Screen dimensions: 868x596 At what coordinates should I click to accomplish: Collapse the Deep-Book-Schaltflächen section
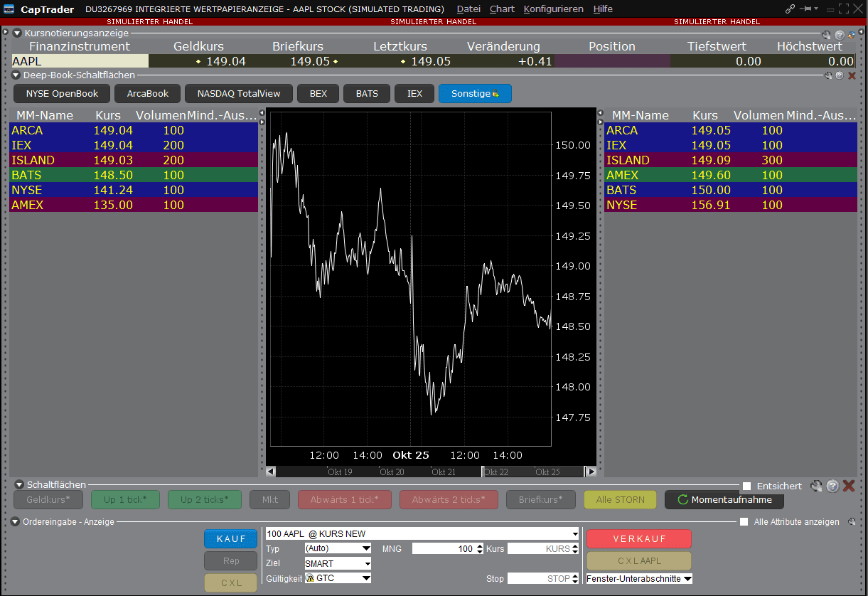(16, 75)
